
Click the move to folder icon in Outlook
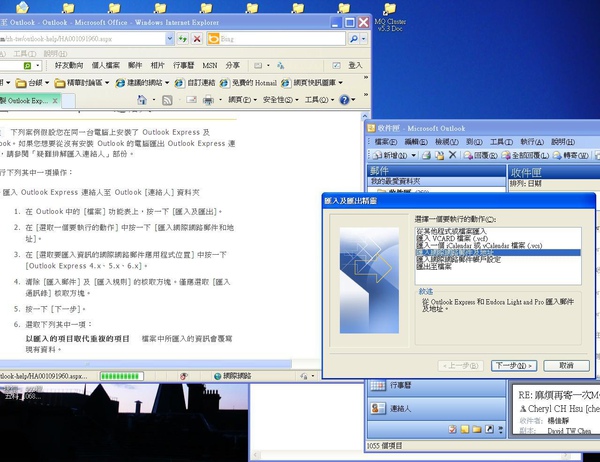pyautogui.click(x=440, y=155)
